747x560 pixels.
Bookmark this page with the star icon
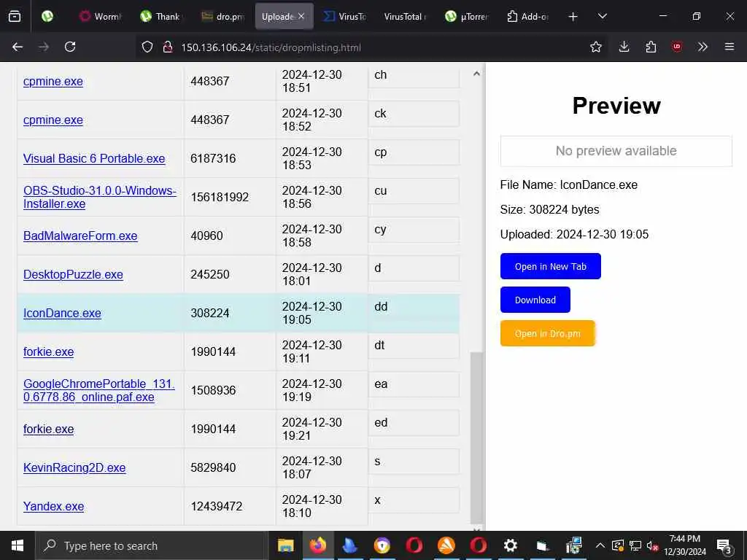(596, 47)
